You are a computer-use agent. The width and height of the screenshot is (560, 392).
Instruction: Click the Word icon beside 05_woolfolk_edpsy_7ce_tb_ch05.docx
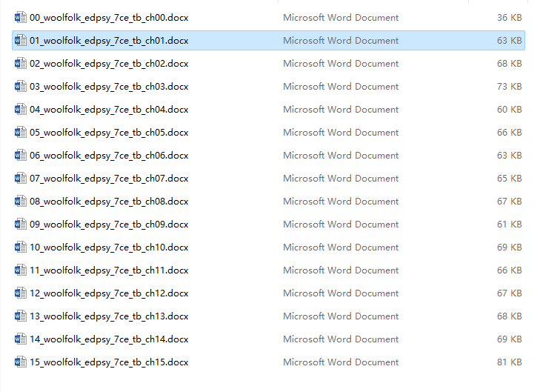[20, 132]
